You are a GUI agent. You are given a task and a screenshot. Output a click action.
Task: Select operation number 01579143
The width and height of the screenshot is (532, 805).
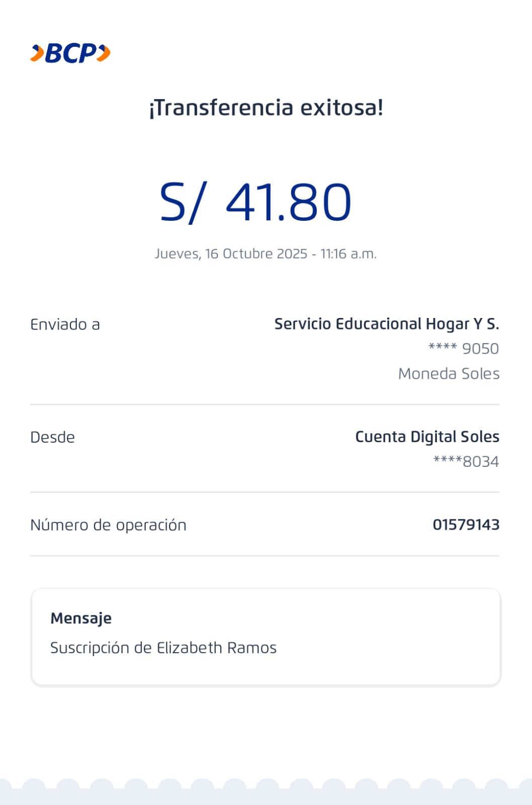(466, 525)
